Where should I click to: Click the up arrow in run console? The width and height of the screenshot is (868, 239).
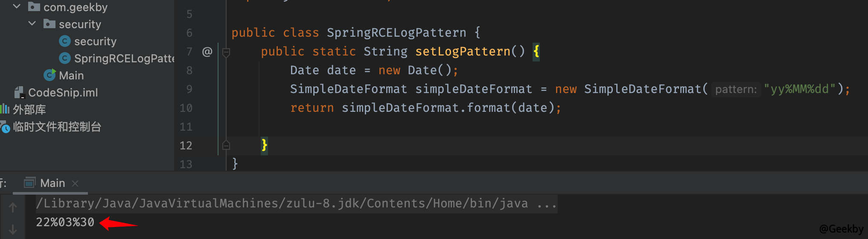pos(13,207)
